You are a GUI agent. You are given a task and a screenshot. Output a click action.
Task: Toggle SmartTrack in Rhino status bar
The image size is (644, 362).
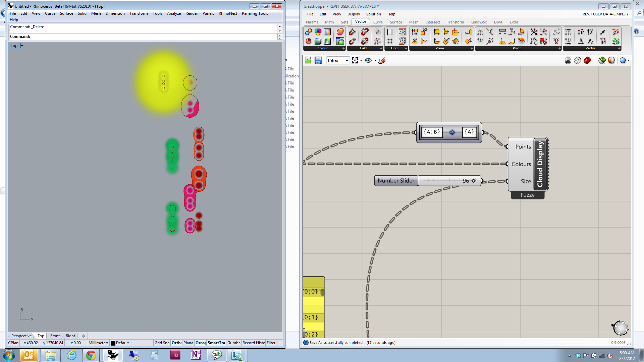click(x=216, y=343)
